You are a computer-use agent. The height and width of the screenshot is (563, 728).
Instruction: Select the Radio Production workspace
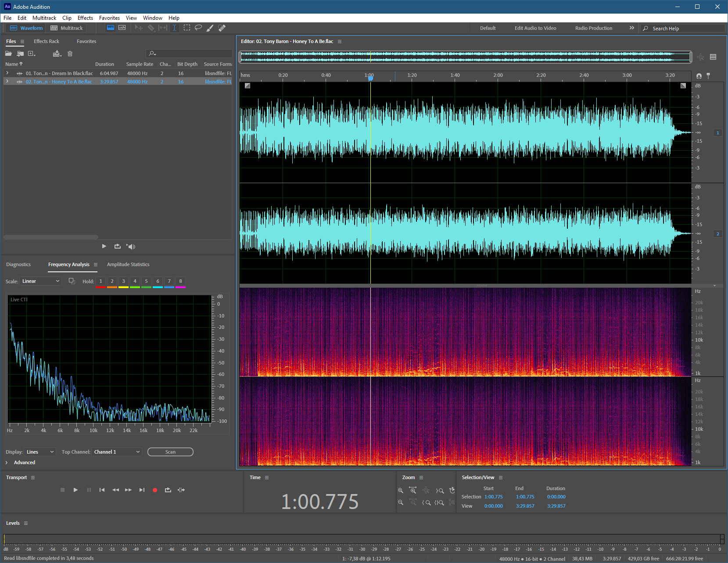tap(593, 28)
